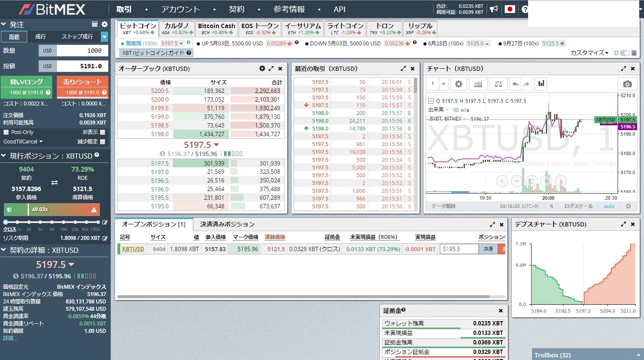Toggle percent scale on chart
The width and height of the screenshot is (644, 360).
tap(551, 206)
